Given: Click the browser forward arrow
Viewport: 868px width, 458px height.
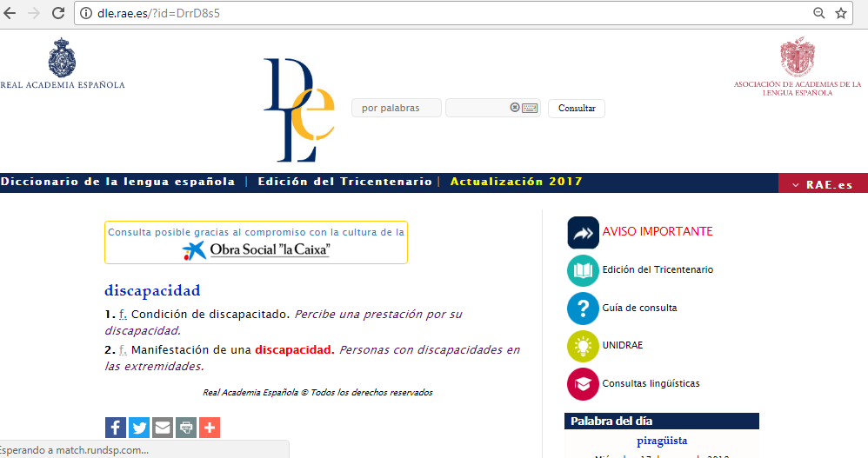Looking at the screenshot, I should [34, 13].
